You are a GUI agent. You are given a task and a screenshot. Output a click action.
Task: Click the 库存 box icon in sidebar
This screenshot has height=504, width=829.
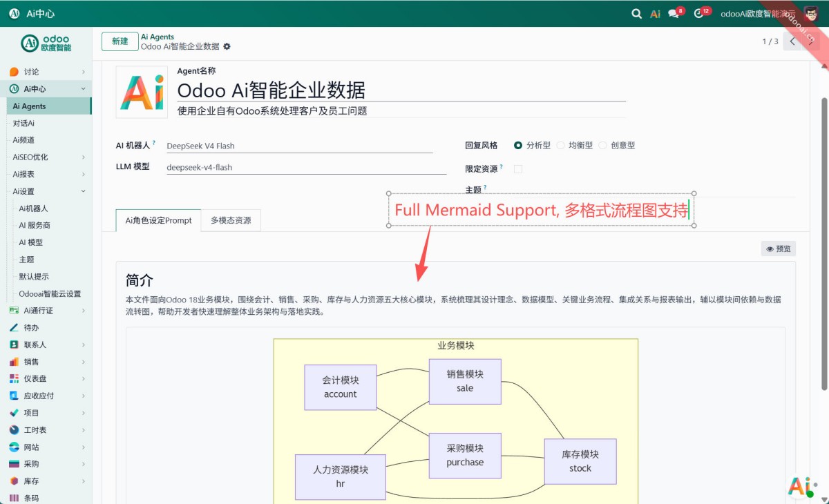(x=14, y=481)
